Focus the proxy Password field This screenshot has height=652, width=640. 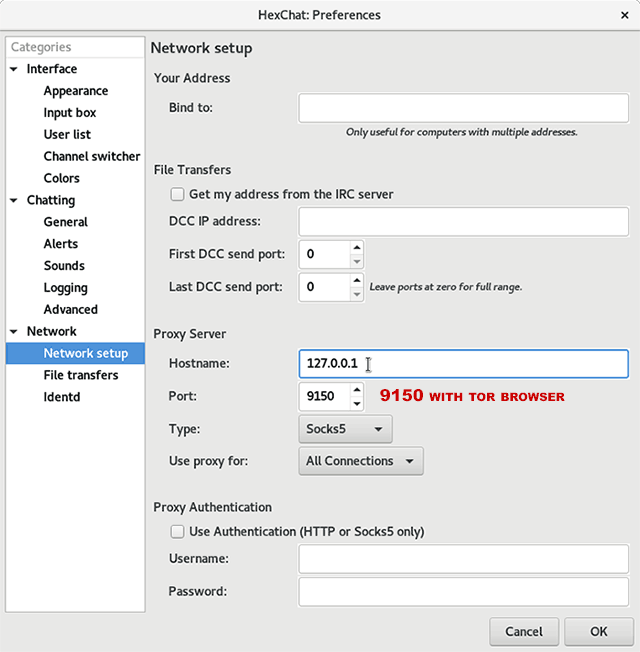coord(463,592)
